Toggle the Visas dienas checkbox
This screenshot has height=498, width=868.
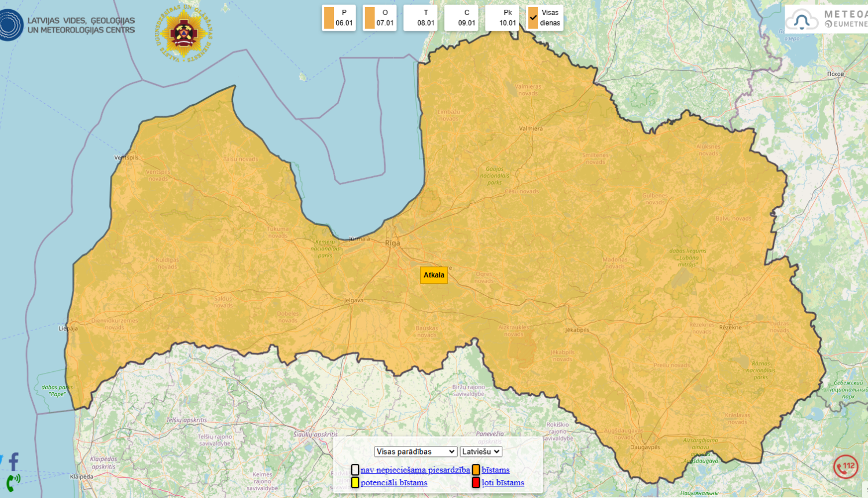[534, 18]
